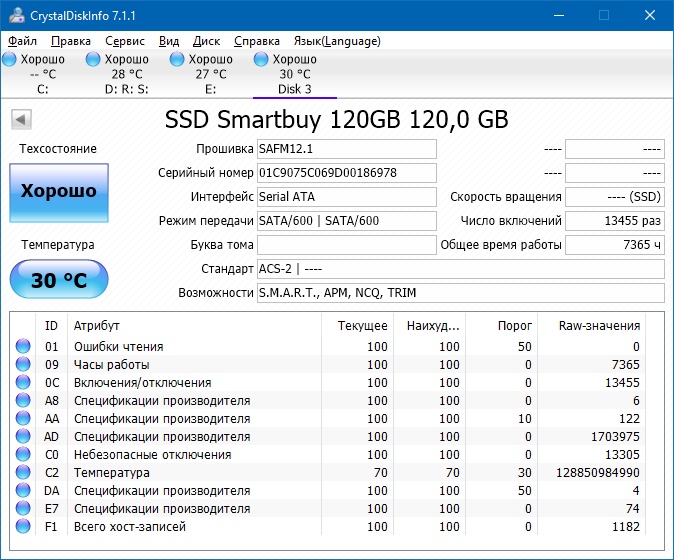Click the Serial number field
This screenshot has width=674, height=560.
pyautogui.click(x=346, y=173)
